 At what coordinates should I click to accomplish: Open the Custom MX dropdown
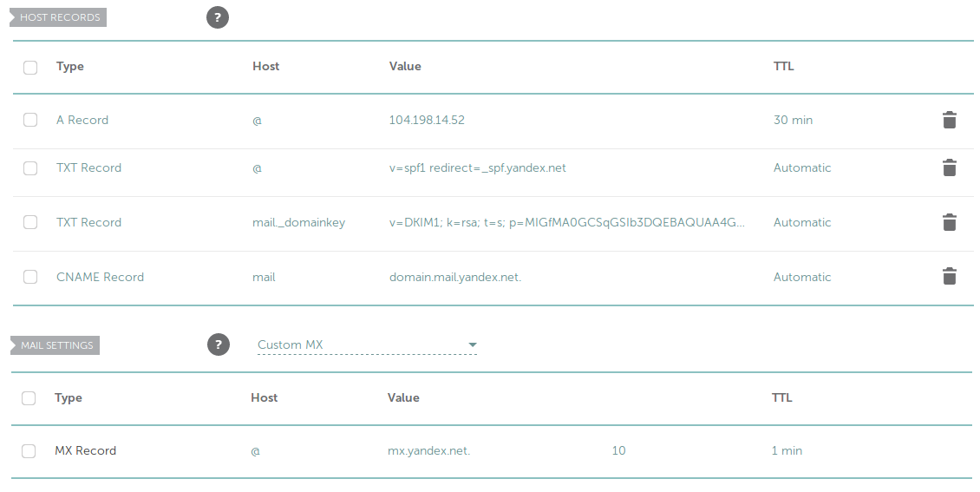tap(367, 344)
